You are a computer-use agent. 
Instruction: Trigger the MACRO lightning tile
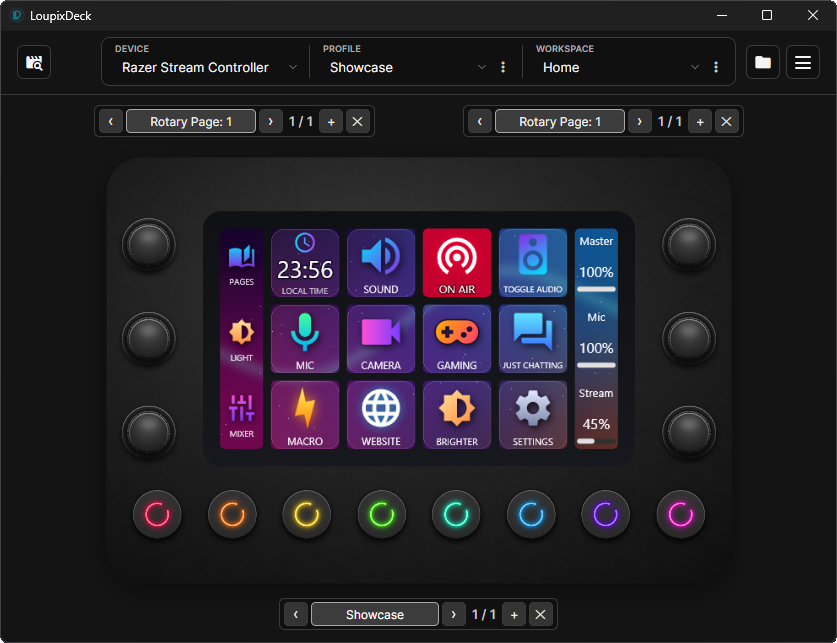point(305,415)
